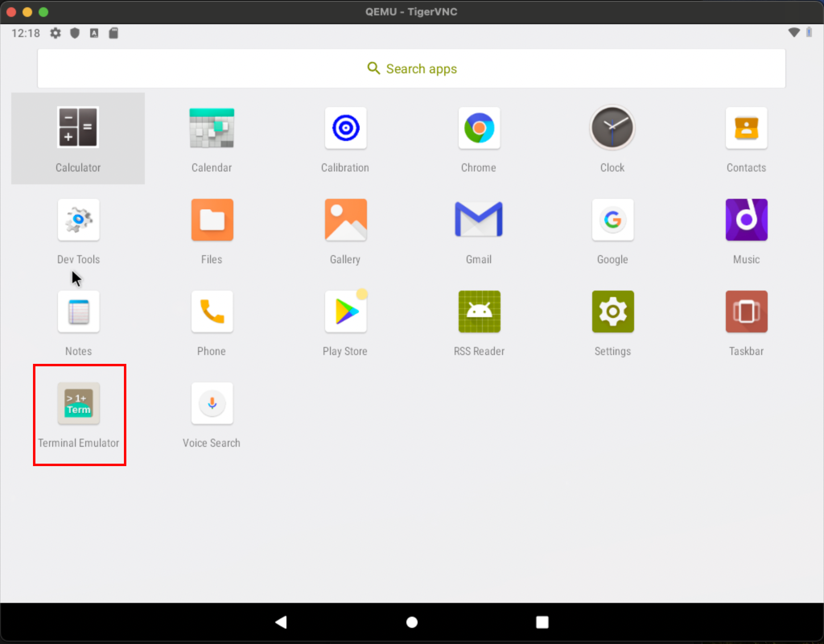This screenshot has height=644, width=824.
Task: Launch the Chrome browser
Action: coord(479,128)
